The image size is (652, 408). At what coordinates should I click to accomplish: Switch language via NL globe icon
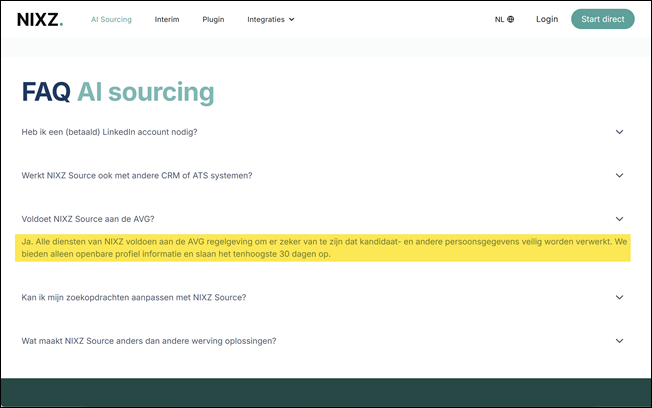click(504, 20)
